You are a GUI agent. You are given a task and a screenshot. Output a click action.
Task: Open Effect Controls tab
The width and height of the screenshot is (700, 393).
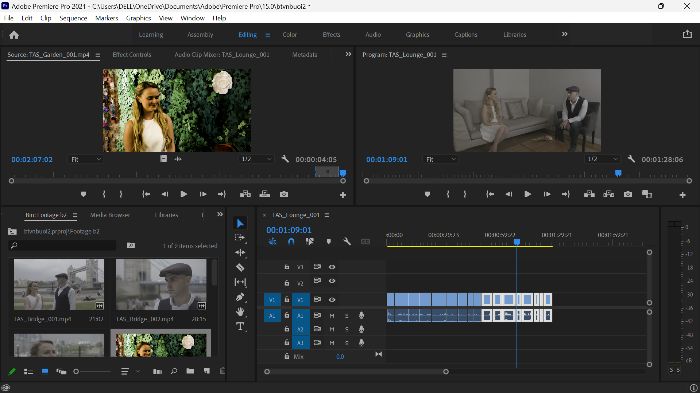(132, 54)
